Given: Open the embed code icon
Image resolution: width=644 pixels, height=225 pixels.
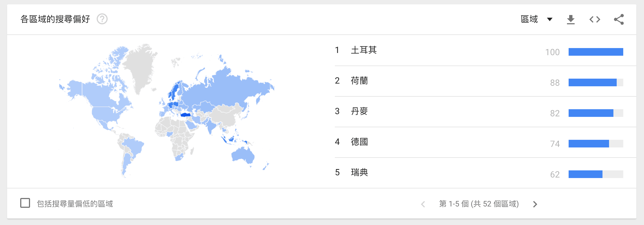Looking at the screenshot, I should click(x=595, y=19).
